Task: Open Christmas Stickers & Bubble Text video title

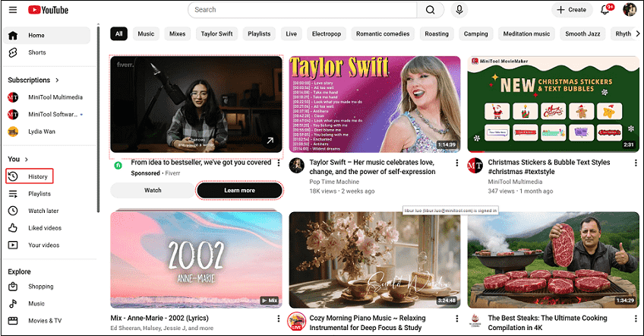Action: click(549, 167)
